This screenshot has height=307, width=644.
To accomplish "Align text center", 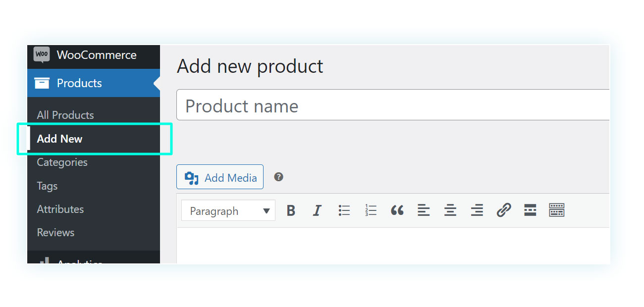I will click(x=450, y=210).
